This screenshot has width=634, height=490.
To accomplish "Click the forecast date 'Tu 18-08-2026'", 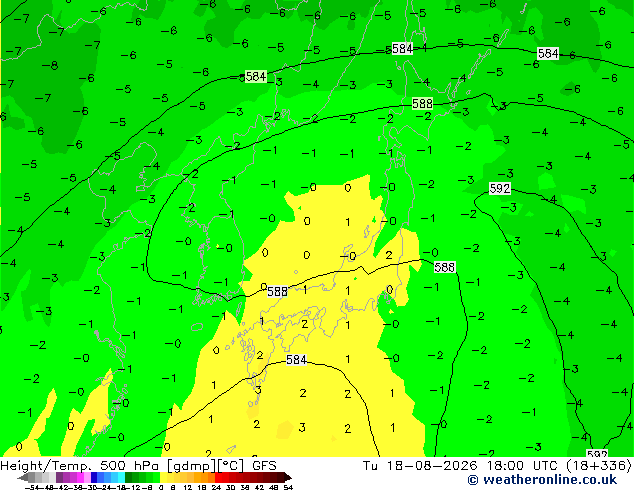I will tap(421, 466).
